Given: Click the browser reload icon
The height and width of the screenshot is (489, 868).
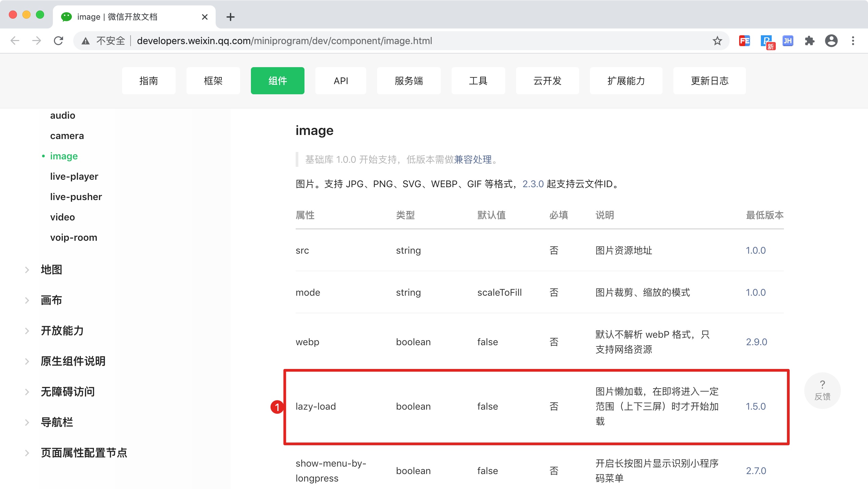Looking at the screenshot, I should (59, 41).
